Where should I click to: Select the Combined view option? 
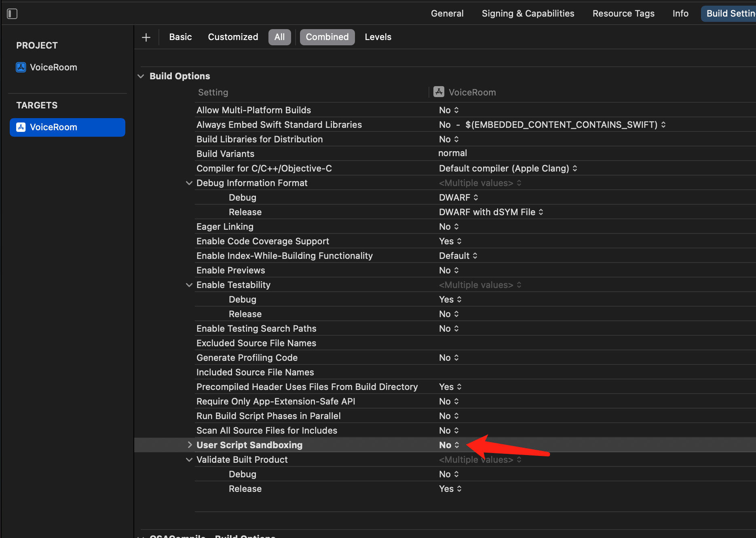point(327,37)
